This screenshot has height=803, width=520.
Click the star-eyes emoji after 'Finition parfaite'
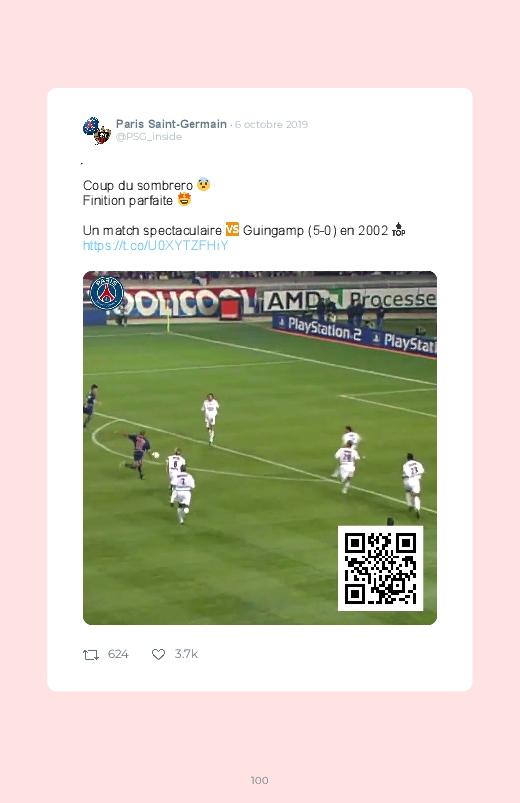[184, 199]
